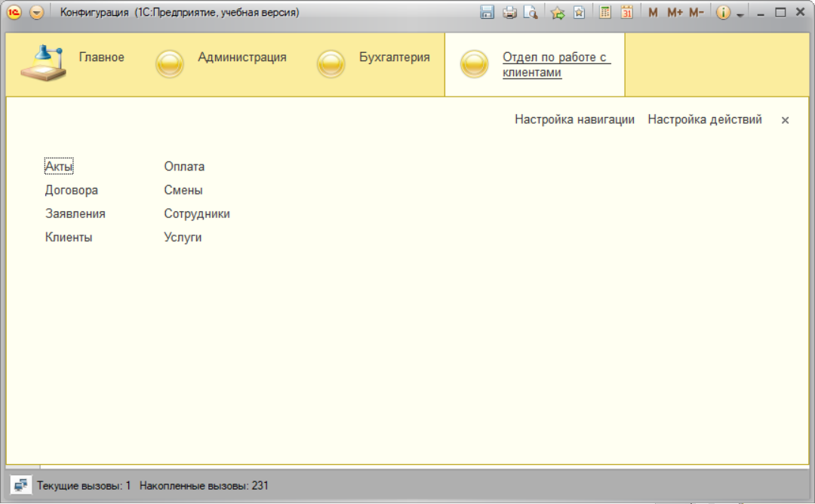Switch to the Администрация section
The image size is (815, 504).
coord(241,57)
